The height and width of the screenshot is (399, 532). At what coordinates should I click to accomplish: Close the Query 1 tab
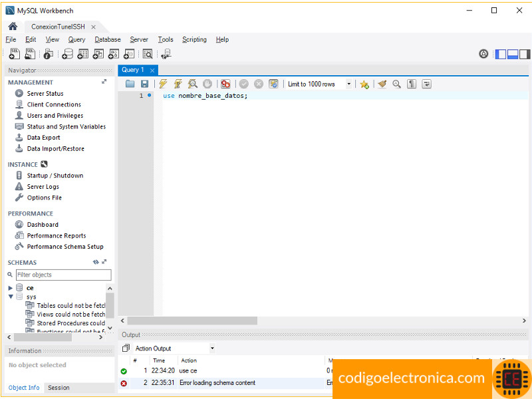[152, 70]
